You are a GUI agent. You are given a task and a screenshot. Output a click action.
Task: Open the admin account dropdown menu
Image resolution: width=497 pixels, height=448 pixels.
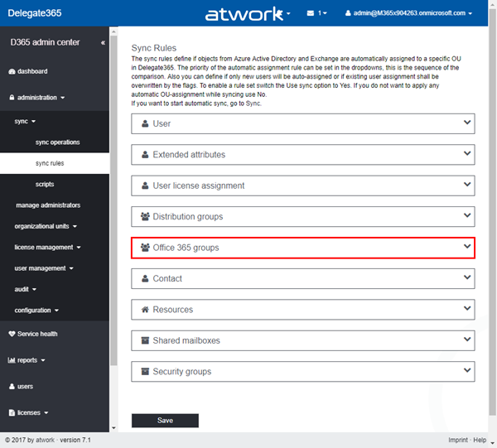[x=409, y=13]
